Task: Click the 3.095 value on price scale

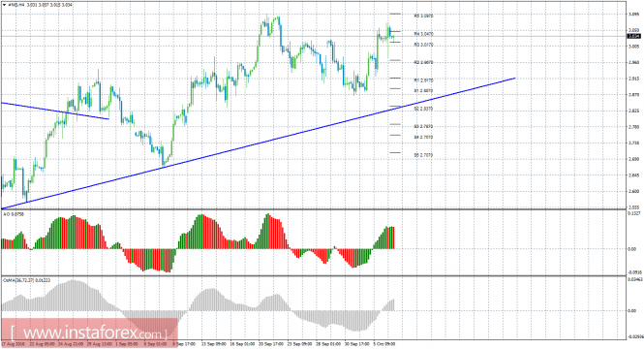Action: click(x=633, y=14)
